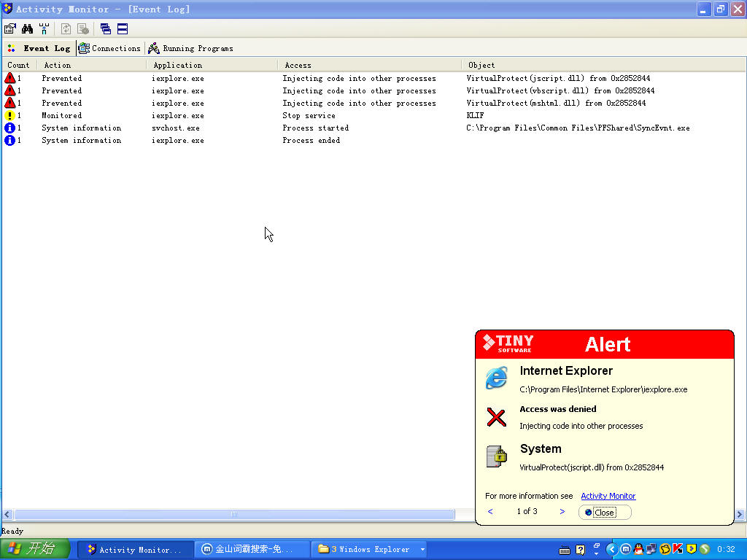Screen dimensions: 747x560
Task: Click the SyncEvnt.exe path object cell
Action: [578, 128]
